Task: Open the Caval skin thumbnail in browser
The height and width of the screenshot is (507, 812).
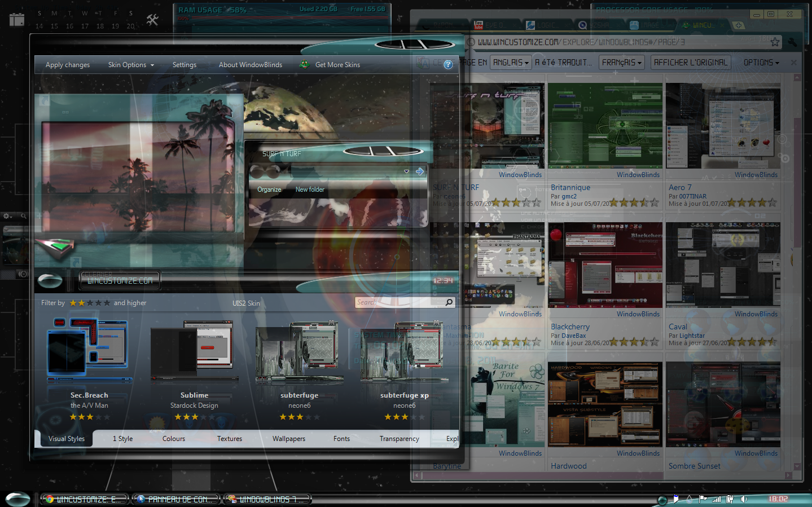Action: 723,265
